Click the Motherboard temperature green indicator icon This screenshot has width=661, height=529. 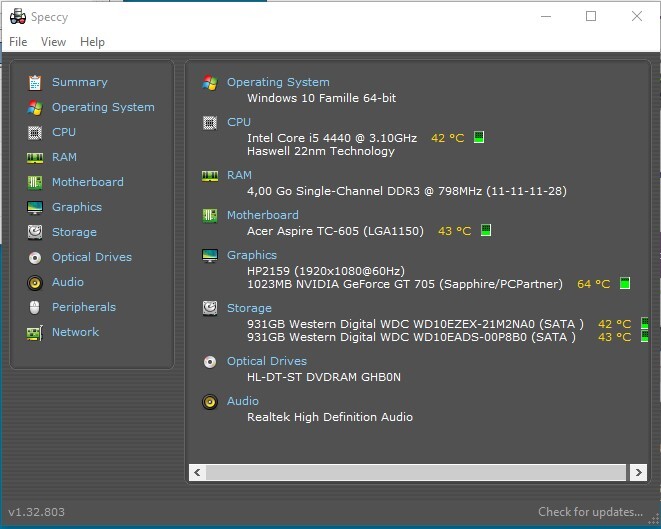[x=486, y=230]
